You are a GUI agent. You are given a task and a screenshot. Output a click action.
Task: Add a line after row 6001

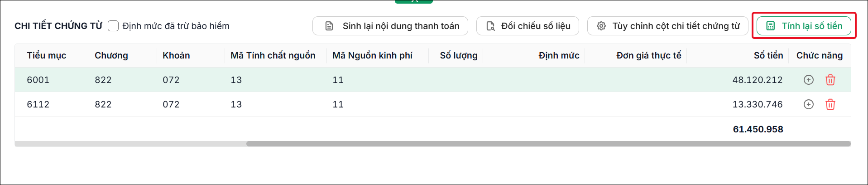pyautogui.click(x=808, y=80)
